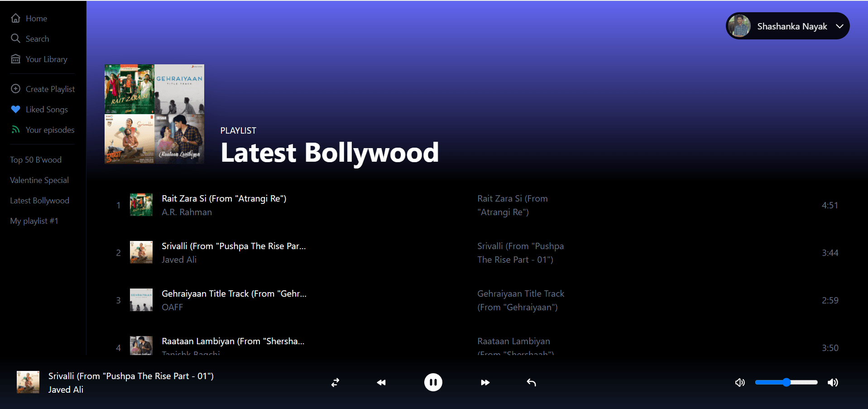Open Search from the sidebar

pos(37,39)
